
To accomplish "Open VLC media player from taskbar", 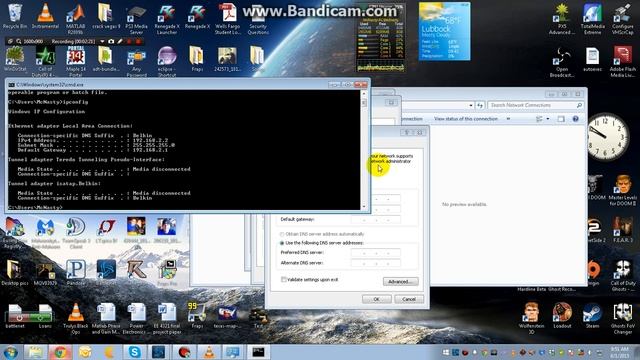I will (x=209, y=351).
